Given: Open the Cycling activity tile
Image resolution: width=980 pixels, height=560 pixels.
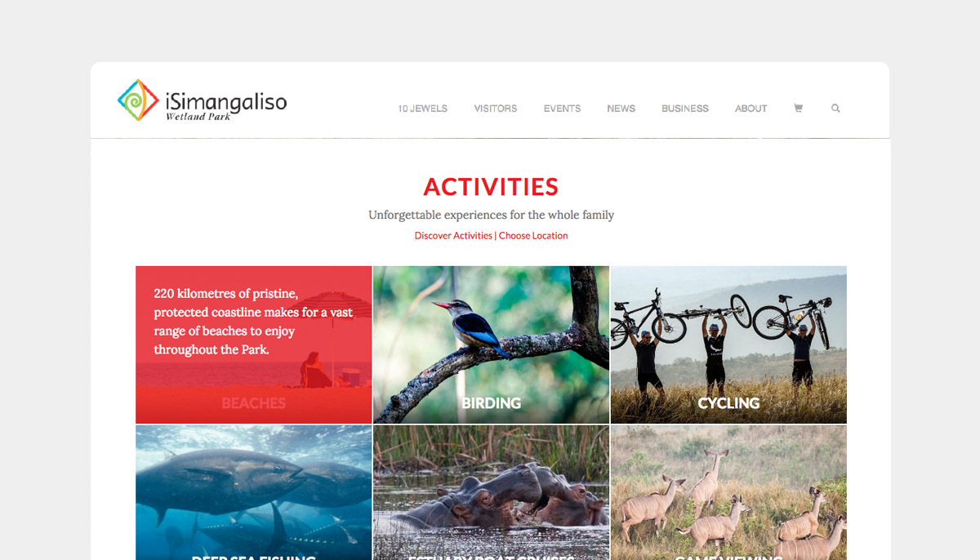Looking at the screenshot, I should tap(728, 344).
